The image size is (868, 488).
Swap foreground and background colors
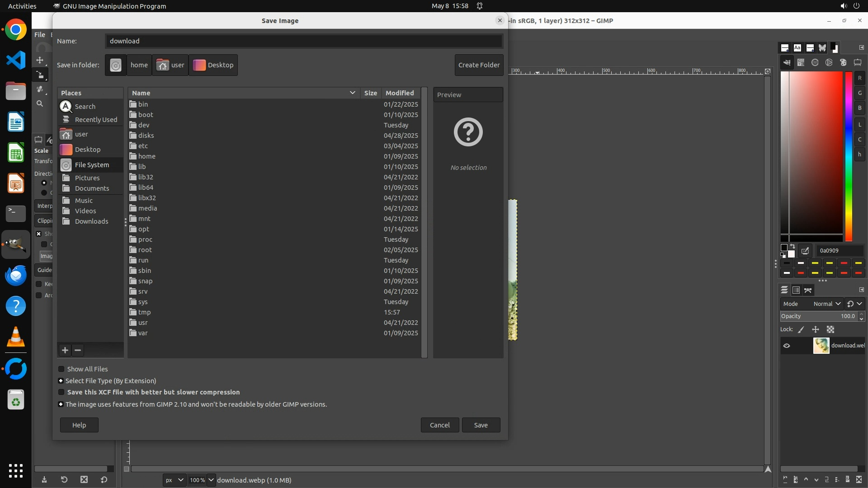coord(793,247)
